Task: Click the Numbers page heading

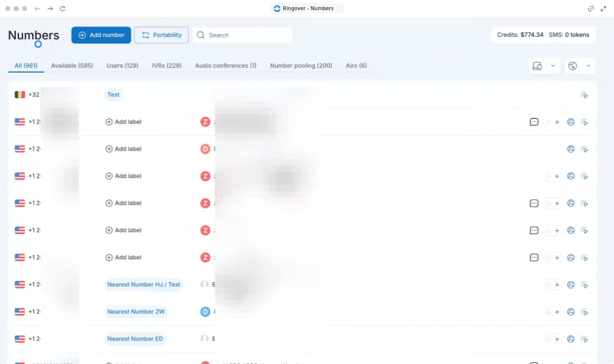Action: [34, 35]
